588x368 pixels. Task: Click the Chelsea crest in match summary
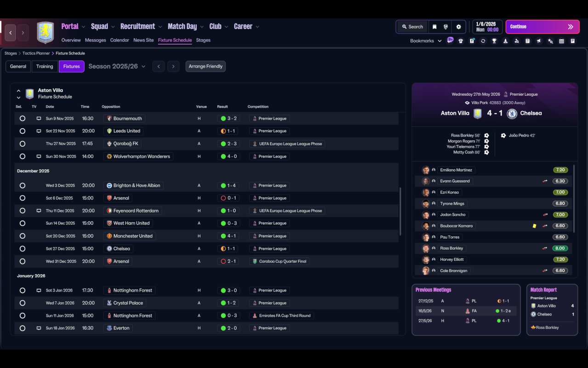click(x=512, y=114)
